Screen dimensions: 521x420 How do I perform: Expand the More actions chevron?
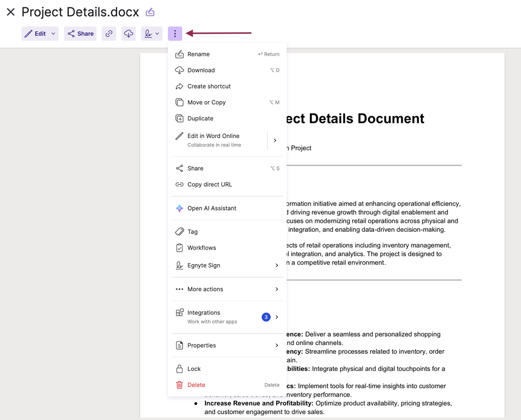277,289
